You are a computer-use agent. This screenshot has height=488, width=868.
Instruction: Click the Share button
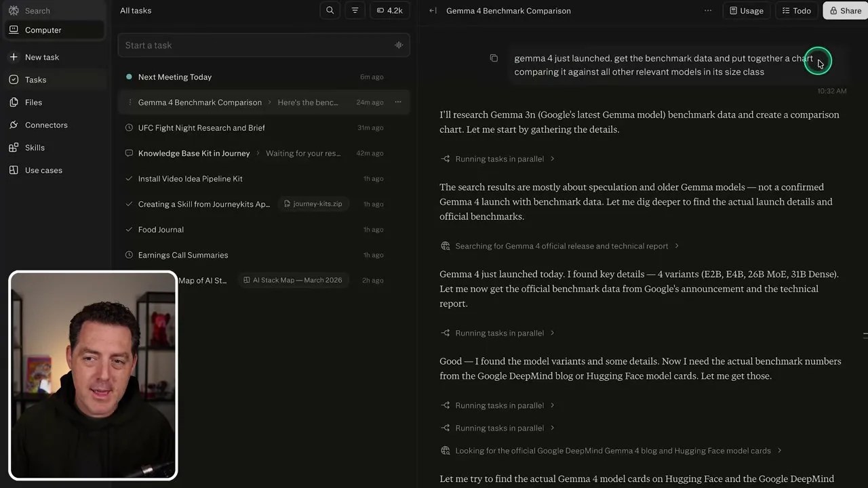click(845, 10)
